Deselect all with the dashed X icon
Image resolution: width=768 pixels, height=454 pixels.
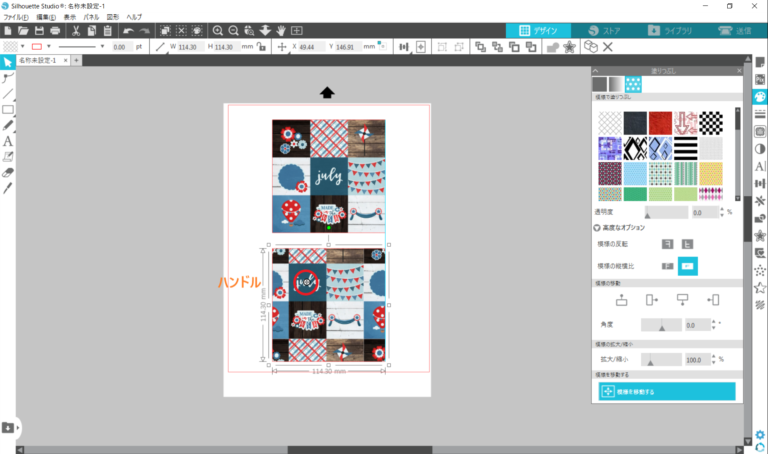point(181,30)
